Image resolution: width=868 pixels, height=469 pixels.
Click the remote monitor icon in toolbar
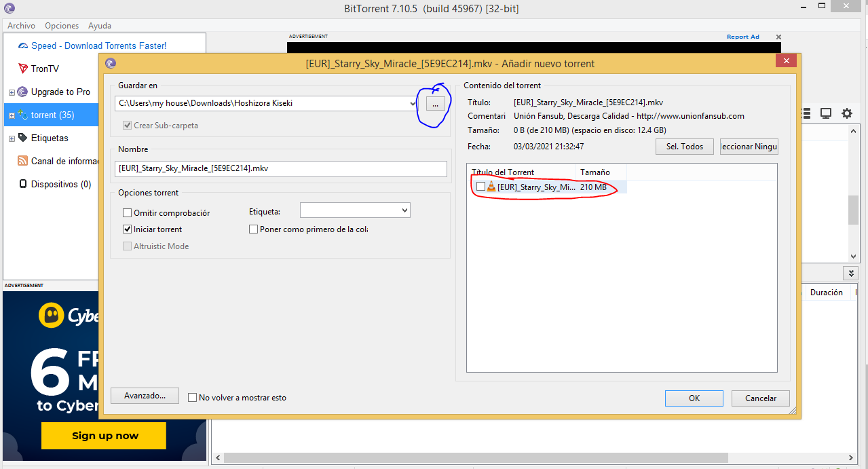[x=826, y=113]
